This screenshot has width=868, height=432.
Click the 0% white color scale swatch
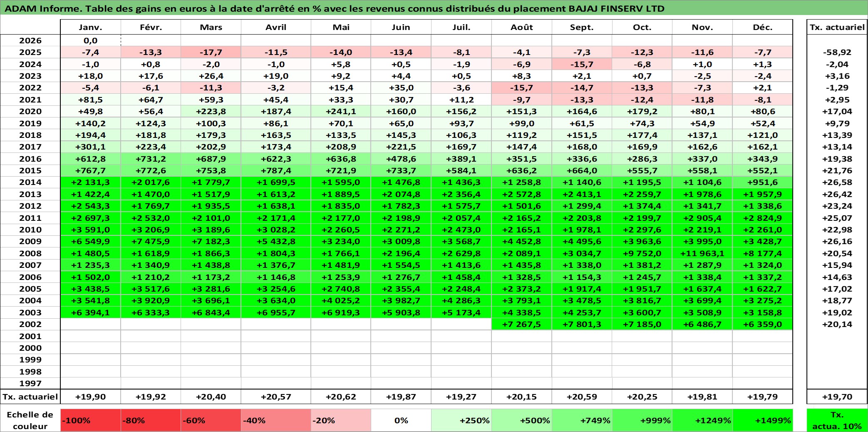tap(401, 420)
